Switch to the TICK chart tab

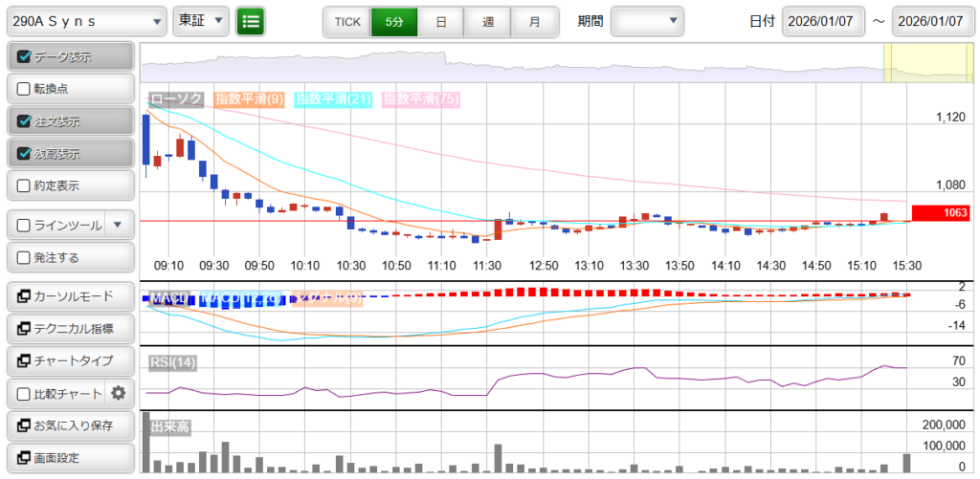346,21
